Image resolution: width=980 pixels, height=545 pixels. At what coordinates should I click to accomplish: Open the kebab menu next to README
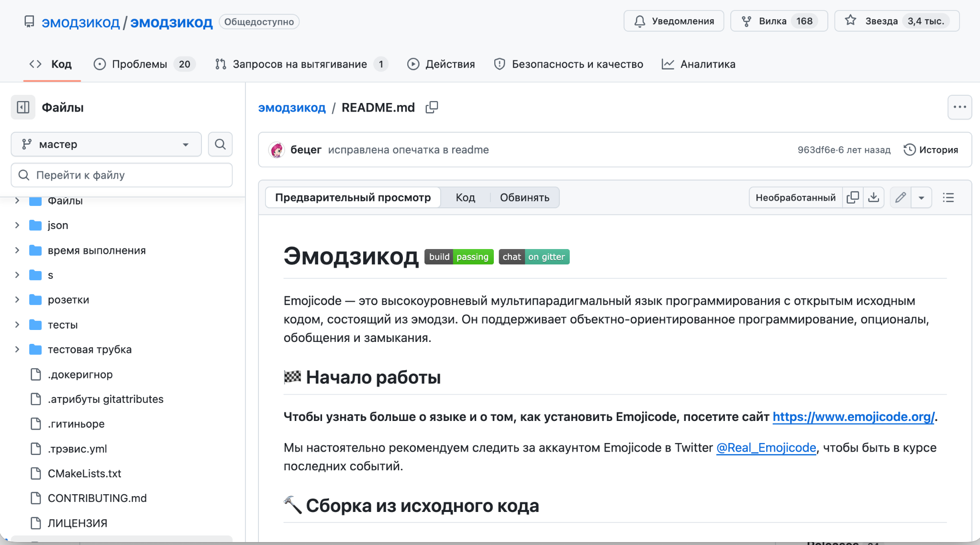960,107
